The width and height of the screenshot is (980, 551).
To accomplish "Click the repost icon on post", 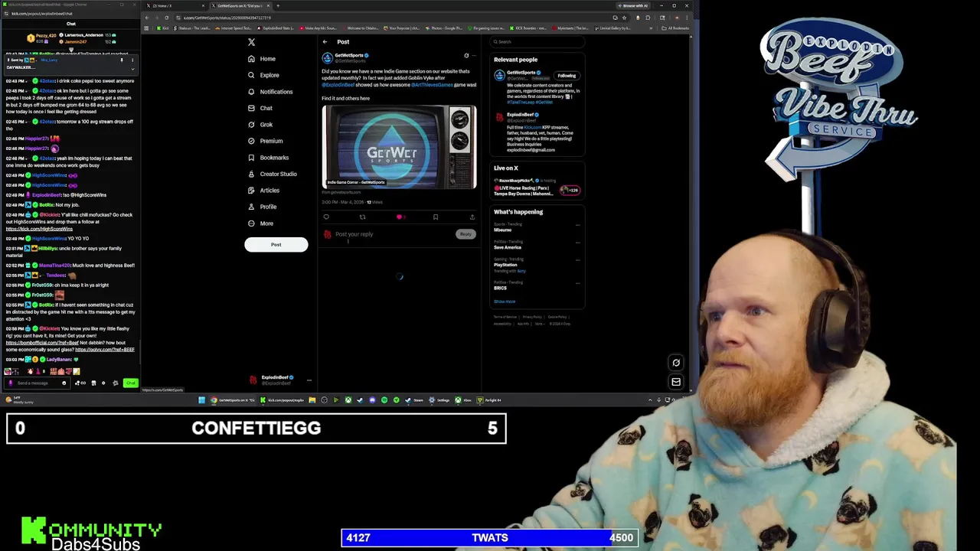I will click(362, 217).
